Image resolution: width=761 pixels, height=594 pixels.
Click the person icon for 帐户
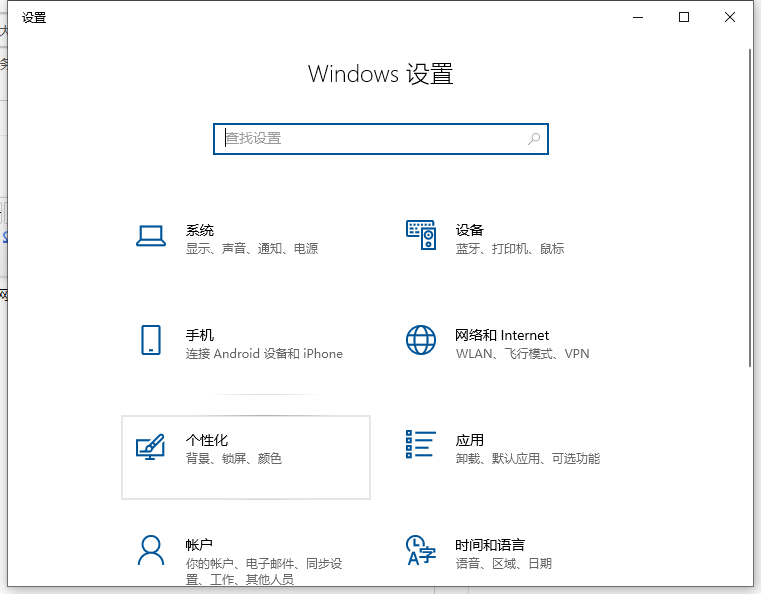150,550
